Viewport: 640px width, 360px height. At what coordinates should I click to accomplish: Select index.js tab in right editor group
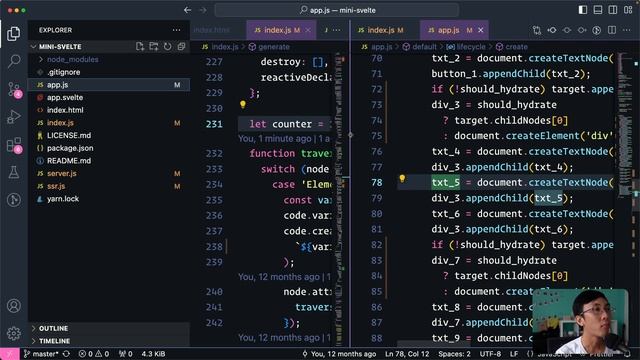(381, 30)
